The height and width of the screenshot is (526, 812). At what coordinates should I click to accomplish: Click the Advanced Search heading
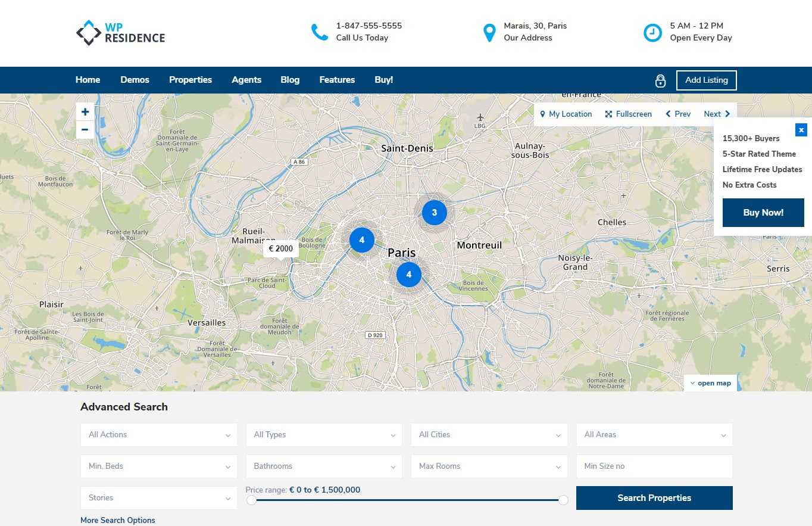point(124,407)
